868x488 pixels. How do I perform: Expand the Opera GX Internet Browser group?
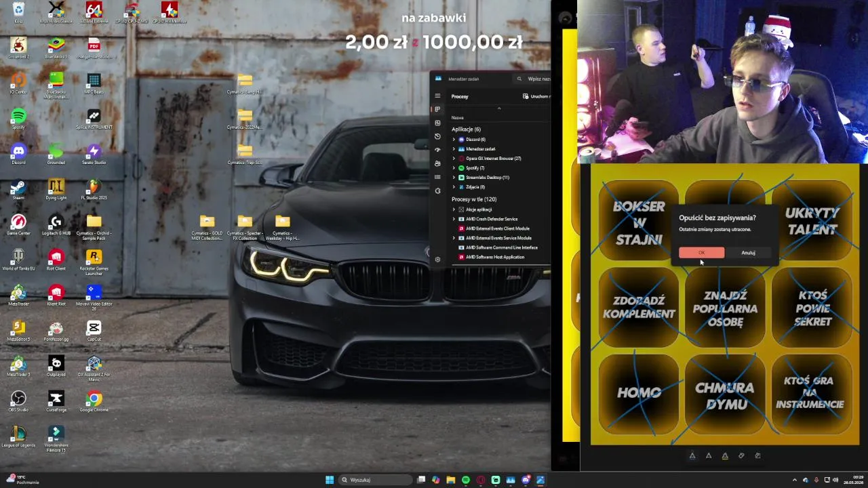[454, 159]
